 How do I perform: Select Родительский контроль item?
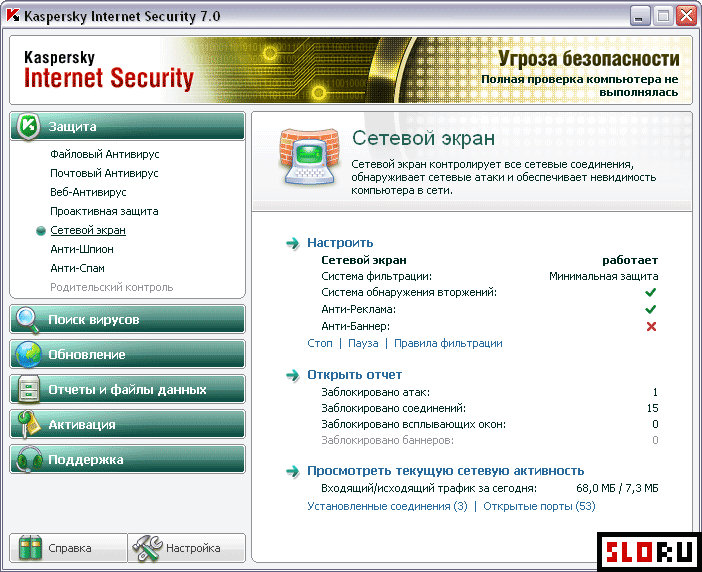pyautogui.click(x=111, y=287)
